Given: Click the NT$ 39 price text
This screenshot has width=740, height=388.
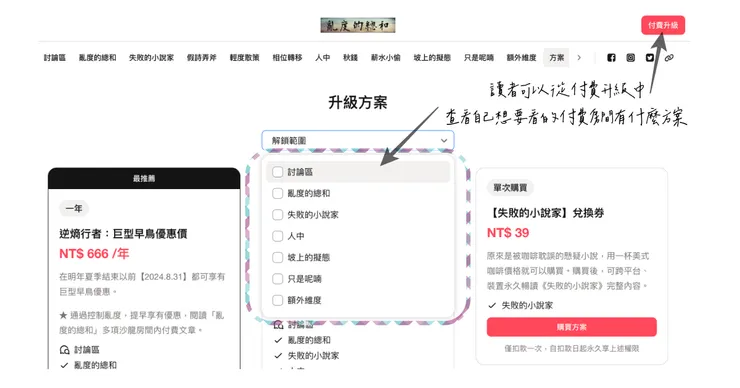Looking at the screenshot, I should (508, 233).
